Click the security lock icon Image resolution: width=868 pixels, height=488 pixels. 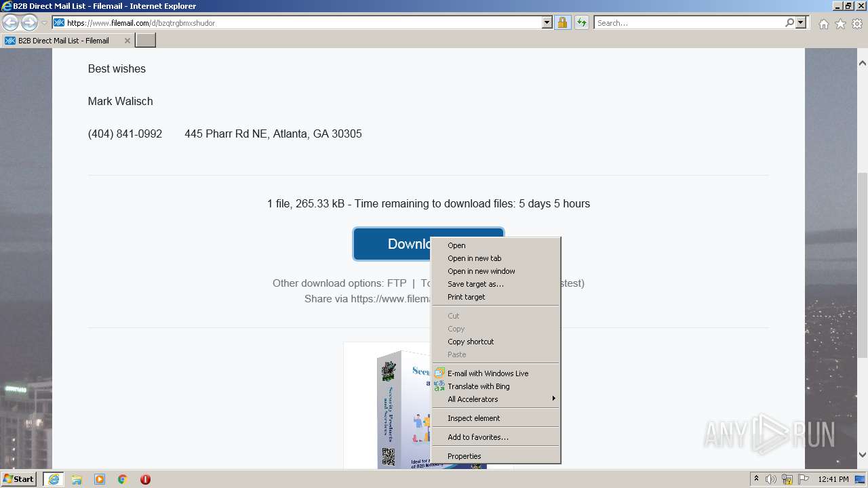[562, 23]
